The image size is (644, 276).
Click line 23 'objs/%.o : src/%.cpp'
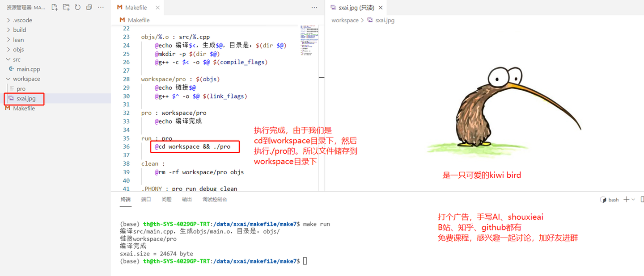(175, 37)
